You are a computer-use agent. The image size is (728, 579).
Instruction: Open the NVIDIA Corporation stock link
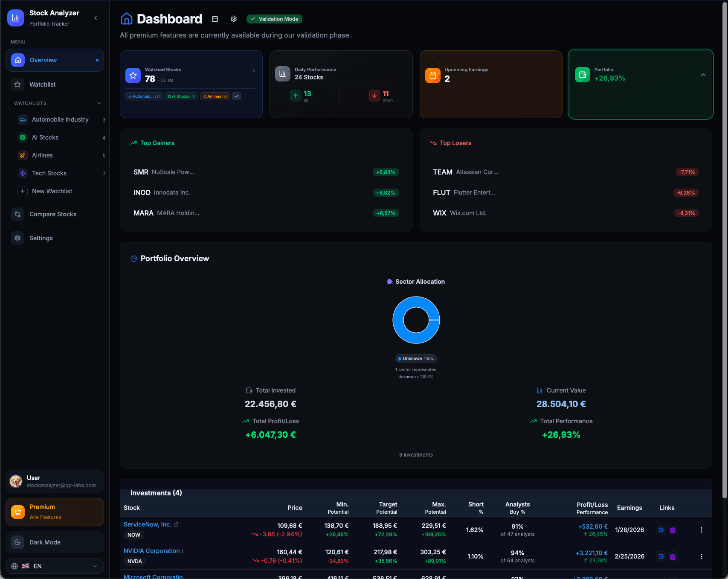coord(151,551)
